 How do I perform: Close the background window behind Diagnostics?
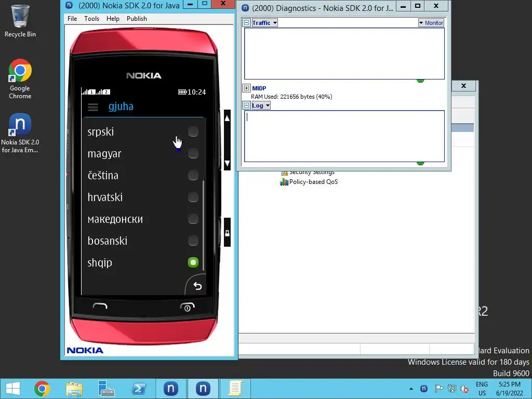click(x=464, y=86)
